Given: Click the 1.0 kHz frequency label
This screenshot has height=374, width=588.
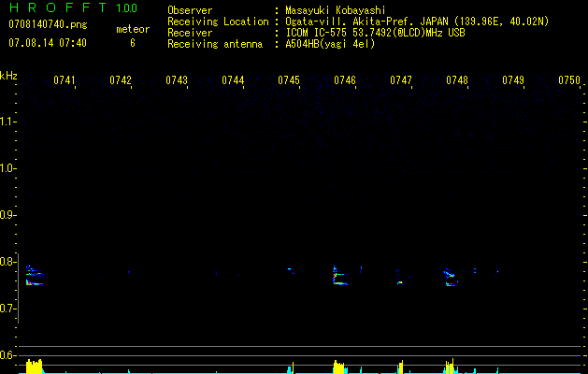Looking at the screenshot, I should (7, 168).
